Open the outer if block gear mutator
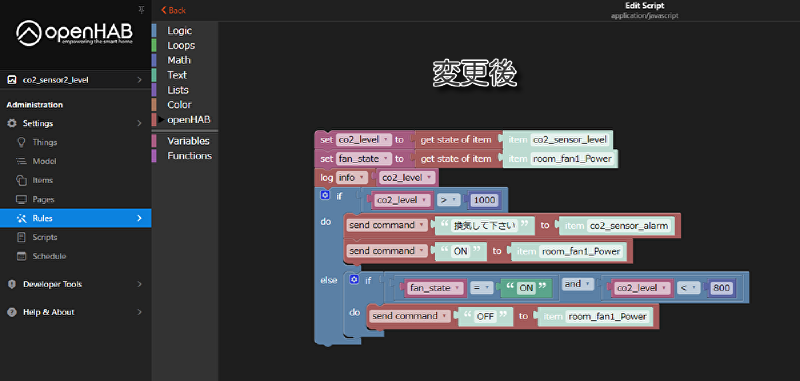 pos(324,195)
